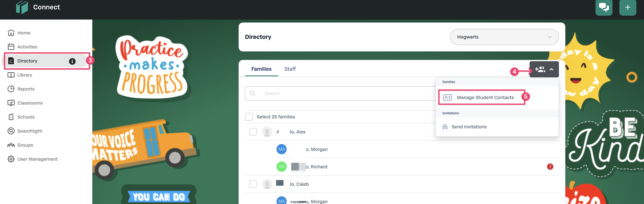Go to User Management in the sidebar
Viewport: 644px width, 204px height.
point(37,159)
